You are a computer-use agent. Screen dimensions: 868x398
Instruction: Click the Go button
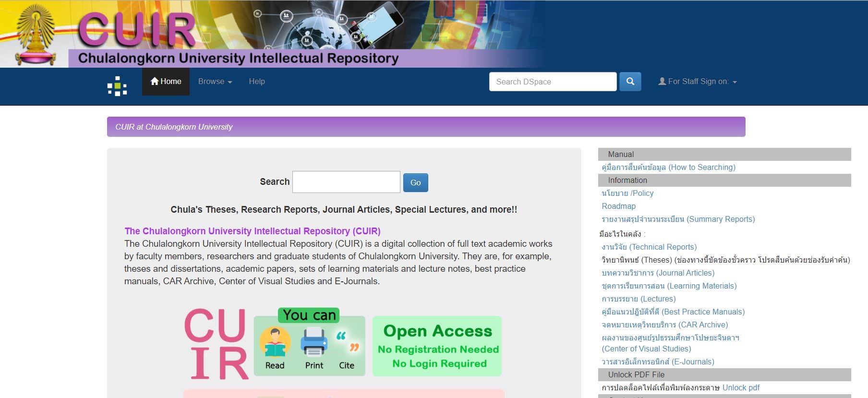point(416,182)
